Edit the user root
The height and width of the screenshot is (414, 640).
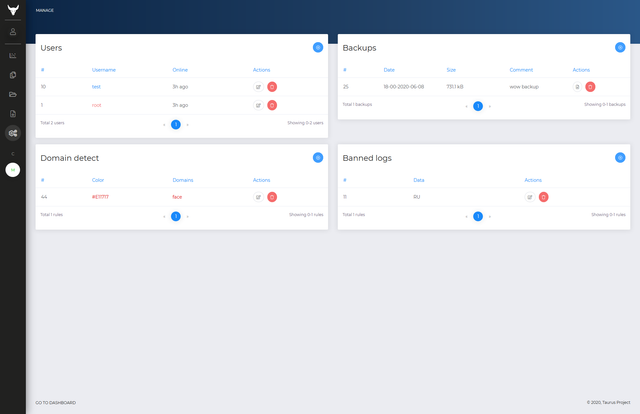point(258,105)
